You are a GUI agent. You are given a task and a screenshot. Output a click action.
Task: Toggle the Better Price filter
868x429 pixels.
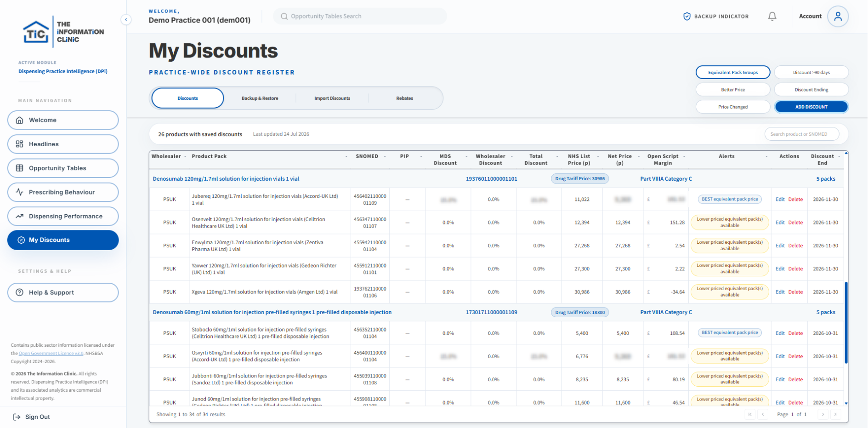(x=733, y=90)
